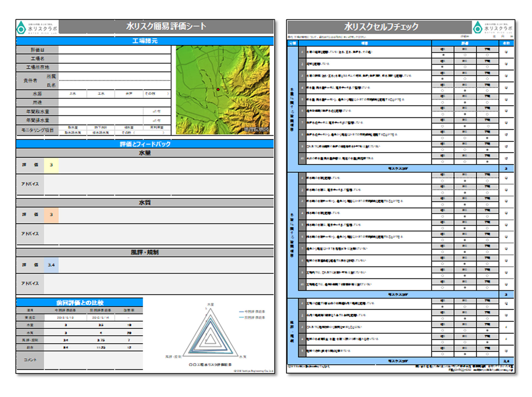This screenshot has width=532, height=397.
Task: Click the orange 水質 rating cell showing 3
Action: [x=51, y=215]
